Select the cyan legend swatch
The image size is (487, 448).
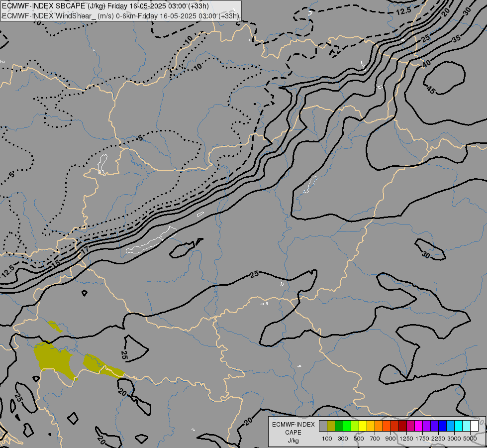459,426
